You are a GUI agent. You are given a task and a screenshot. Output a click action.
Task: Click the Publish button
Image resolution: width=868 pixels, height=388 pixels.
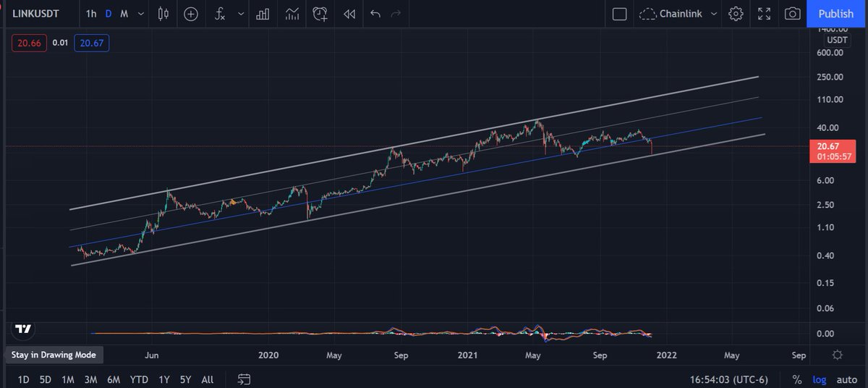(x=836, y=14)
